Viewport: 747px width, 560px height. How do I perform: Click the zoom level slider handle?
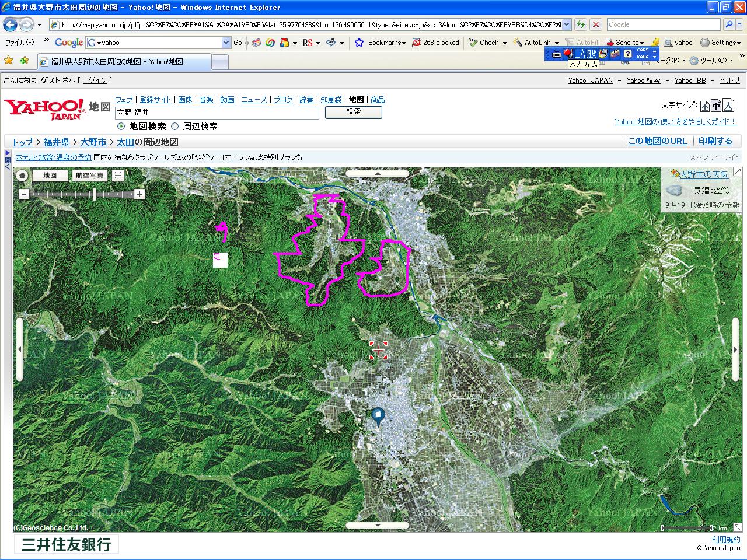click(94, 194)
